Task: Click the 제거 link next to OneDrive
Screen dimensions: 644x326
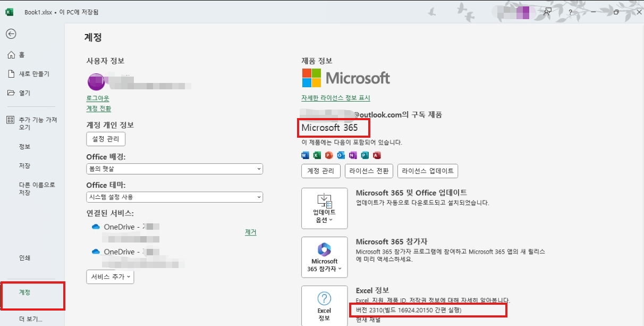Action: [x=251, y=232]
